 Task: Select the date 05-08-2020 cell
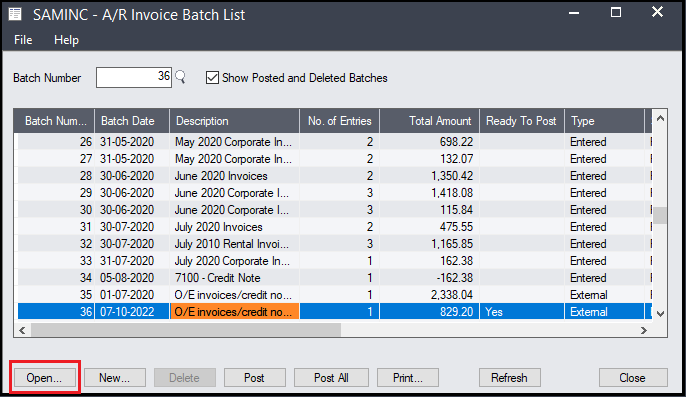[x=132, y=278]
